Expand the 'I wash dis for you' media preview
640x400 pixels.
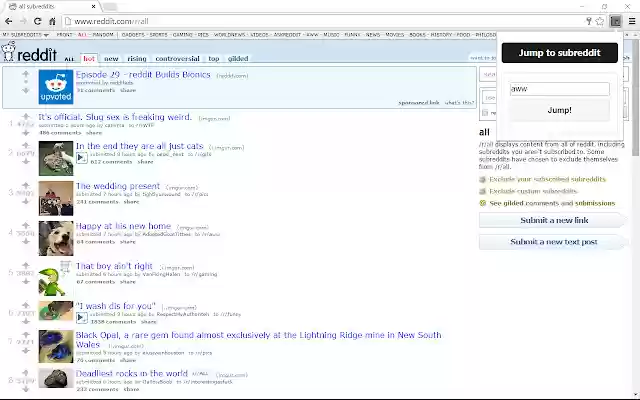[x=82, y=318]
